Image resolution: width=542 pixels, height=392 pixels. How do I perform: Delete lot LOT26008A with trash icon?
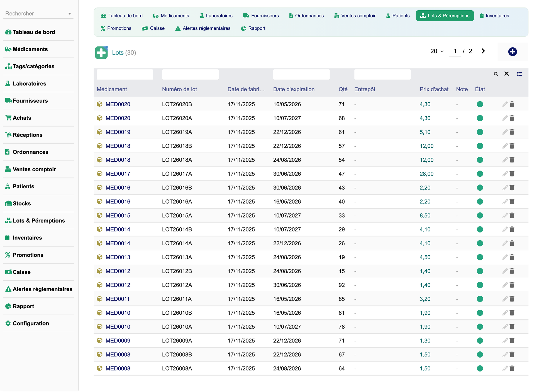coord(512,369)
